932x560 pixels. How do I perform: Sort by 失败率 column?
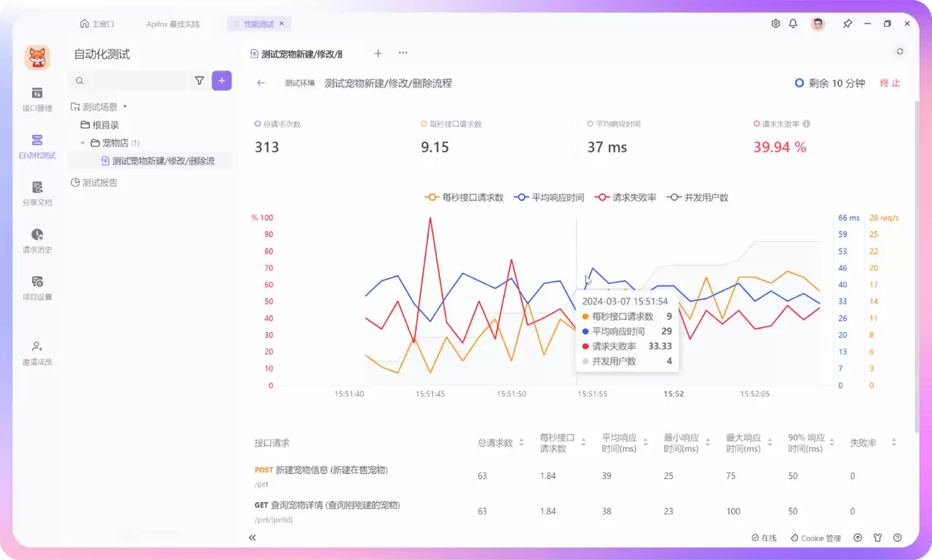pyautogui.click(x=893, y=443)
